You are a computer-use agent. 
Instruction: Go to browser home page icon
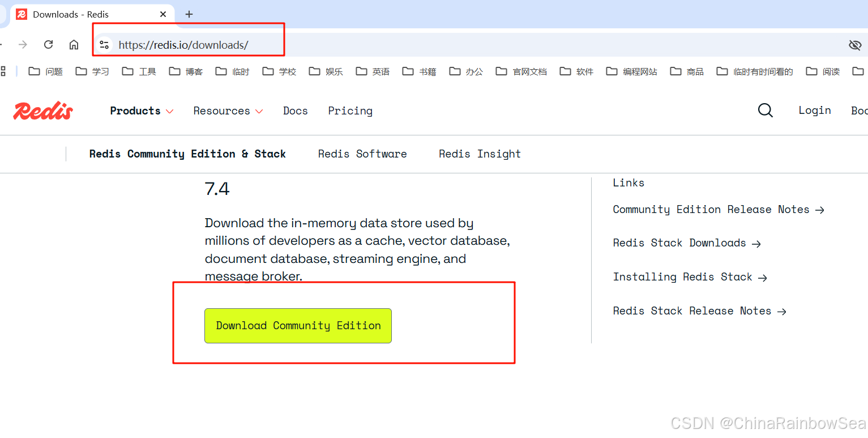tap(74, 45)
